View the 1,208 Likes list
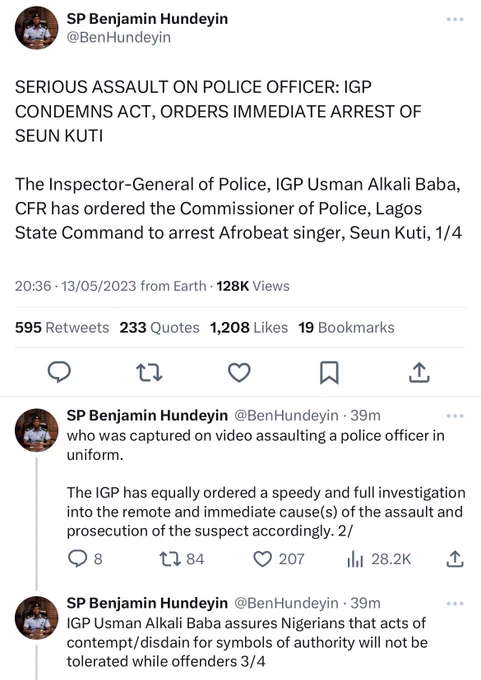 click(249, 327)
